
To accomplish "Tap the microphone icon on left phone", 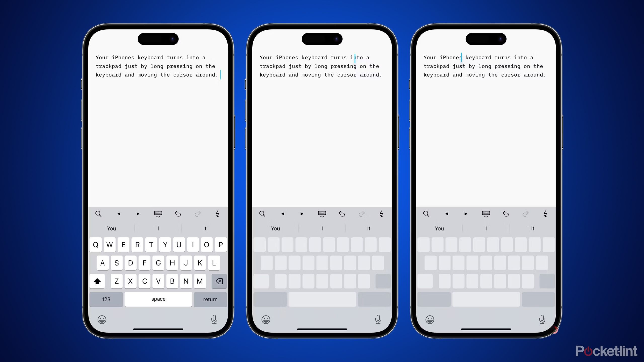I will [214, 319].
